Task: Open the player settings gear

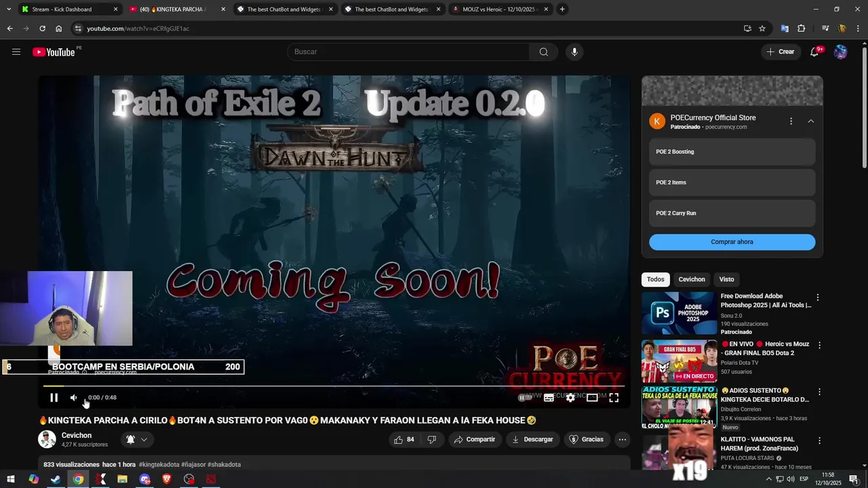Action: click(570, 398)
